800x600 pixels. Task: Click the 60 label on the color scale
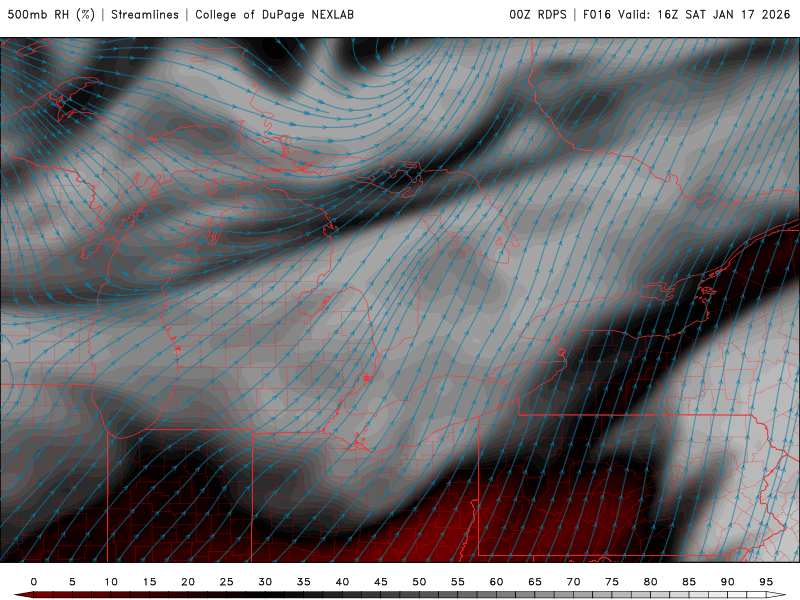coord(496,582)
